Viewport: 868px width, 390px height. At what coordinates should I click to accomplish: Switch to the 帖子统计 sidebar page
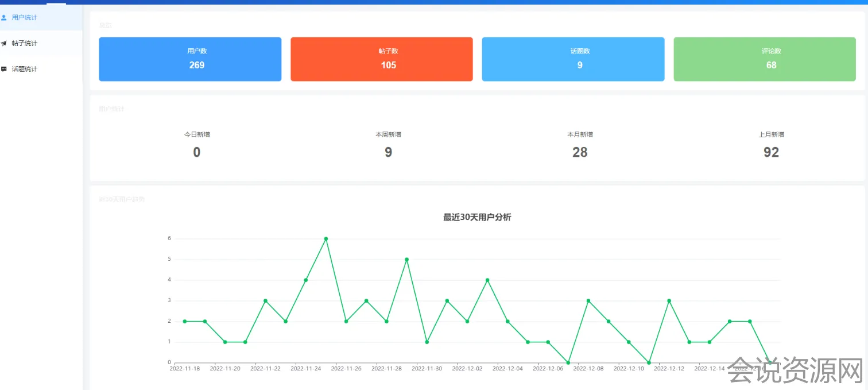[25, 44]
